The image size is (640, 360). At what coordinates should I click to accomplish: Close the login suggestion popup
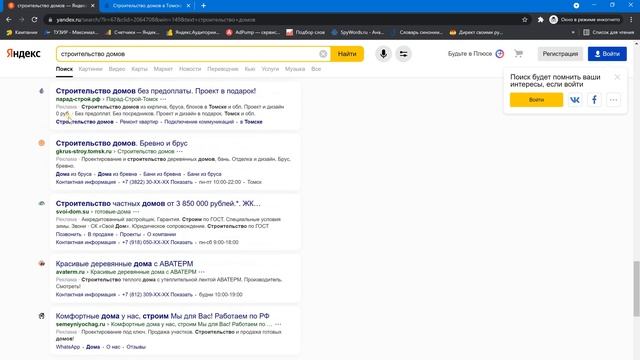coord(617,77)
